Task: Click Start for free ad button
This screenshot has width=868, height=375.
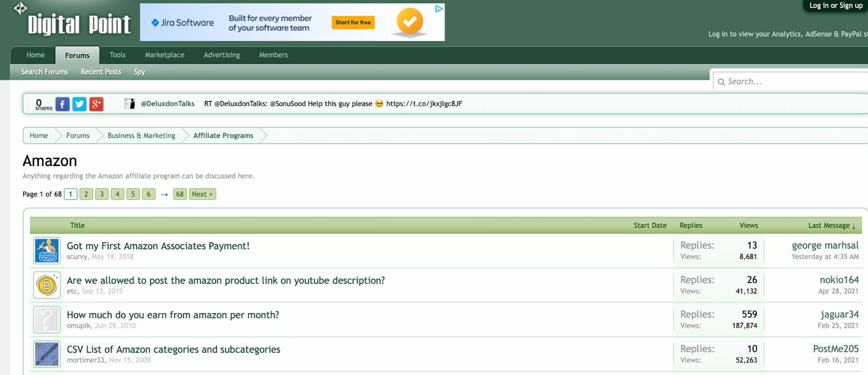Action: tap(353, 22)
